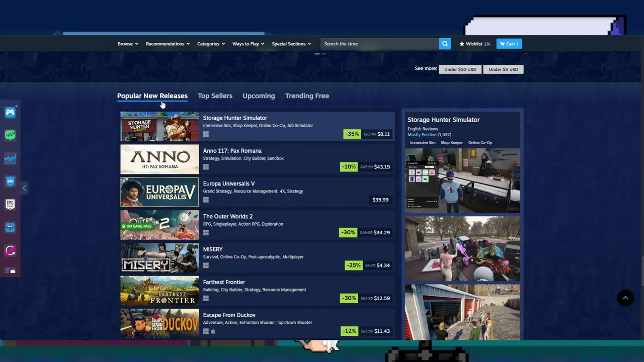Open Farthest Frontier capsule image
The height and width of the screenshot is (362, 644).
(x=159, y=291)
